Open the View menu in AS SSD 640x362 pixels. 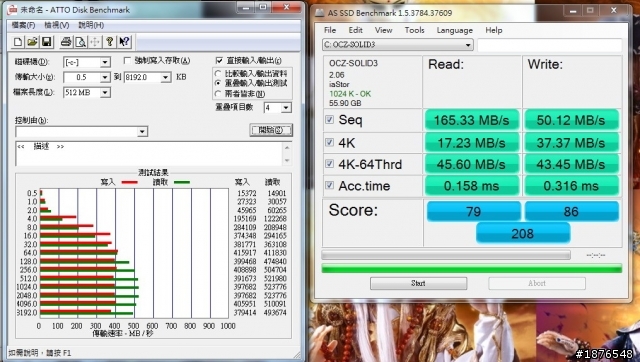(384, 30)
